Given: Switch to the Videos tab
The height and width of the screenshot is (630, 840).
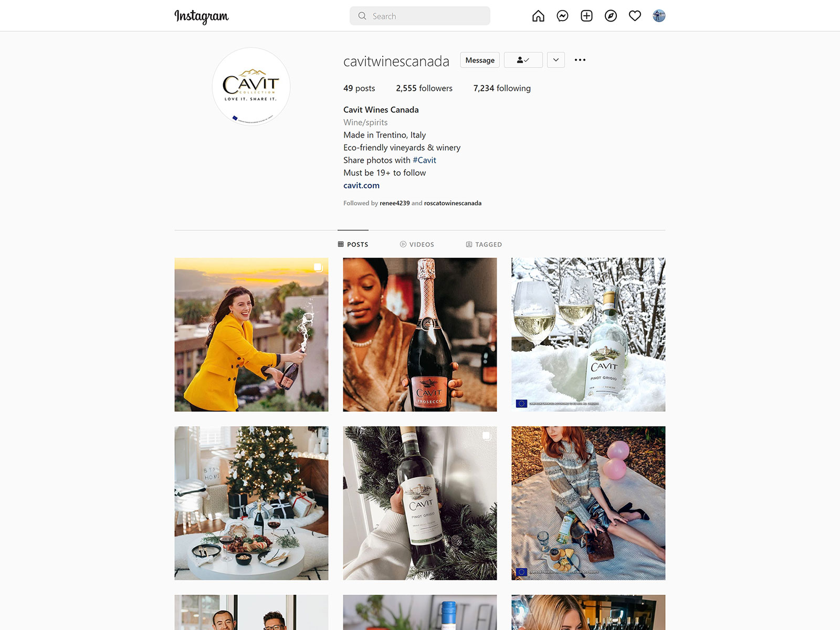Looking at the screenshot, I should (417, 244).
